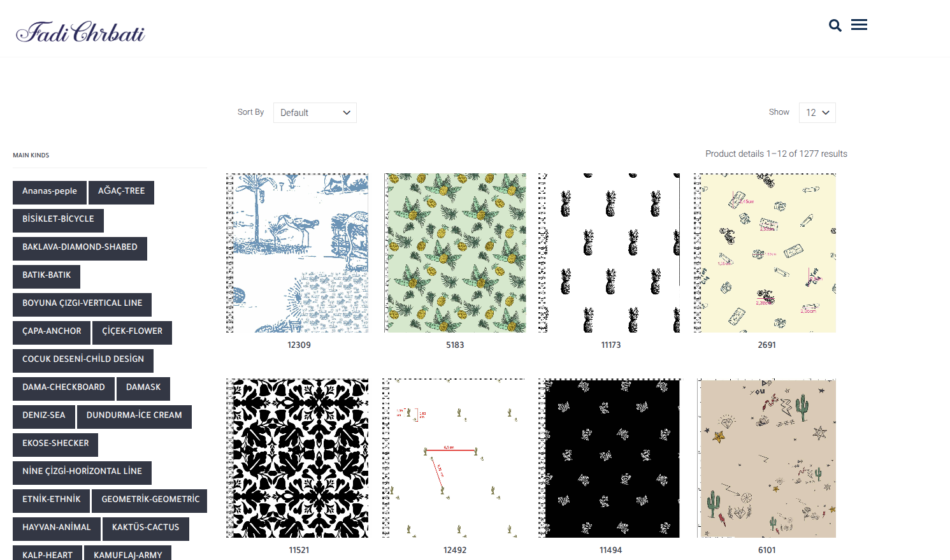The image size is (950, 560).
Task: Select BAKLAVA-DIAMOND-SHABED filter
Action: tap(80, 247)
